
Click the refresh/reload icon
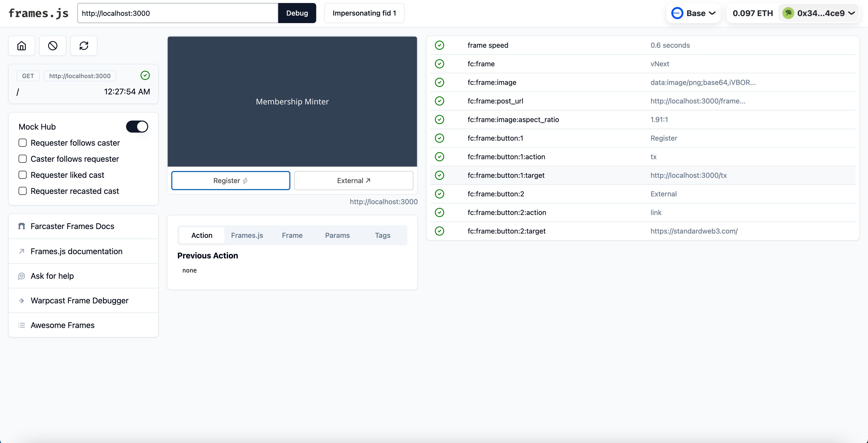coord(84,46)
